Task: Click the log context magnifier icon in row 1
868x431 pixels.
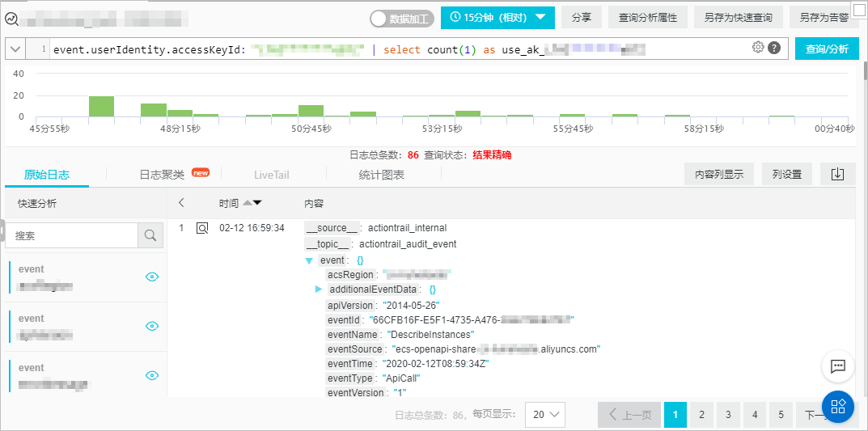Action: tap(202, 228)
